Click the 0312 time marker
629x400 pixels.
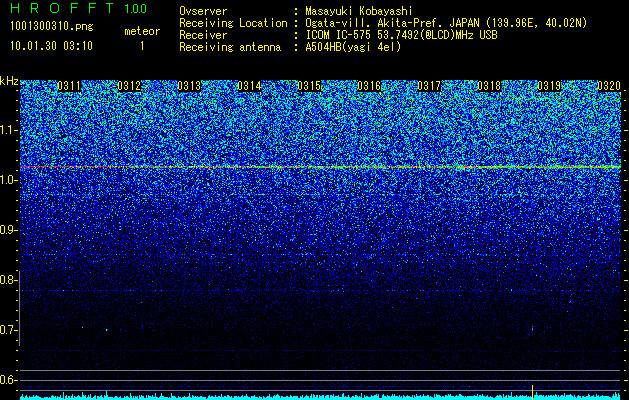tap(129, 86)
